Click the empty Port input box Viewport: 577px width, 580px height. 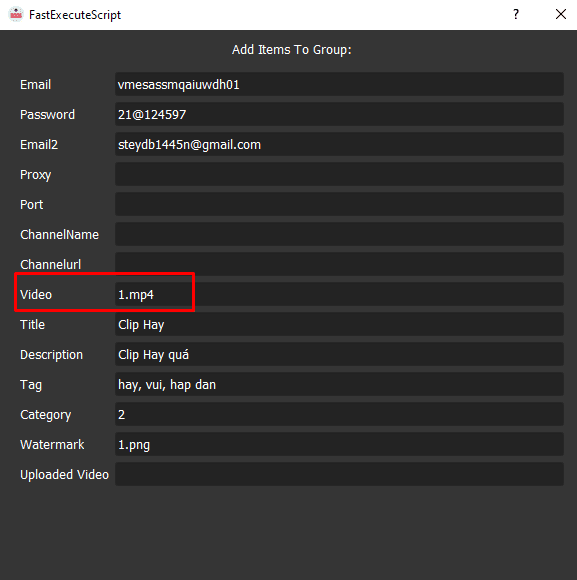339,204
